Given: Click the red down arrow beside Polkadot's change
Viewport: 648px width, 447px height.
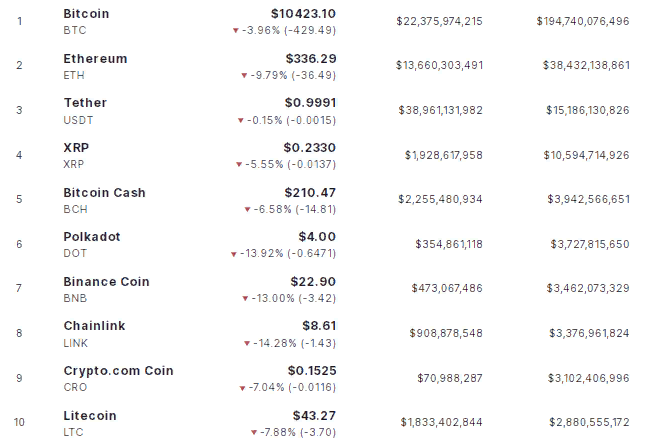Looking at the screenshot, I should coord(236,254).
